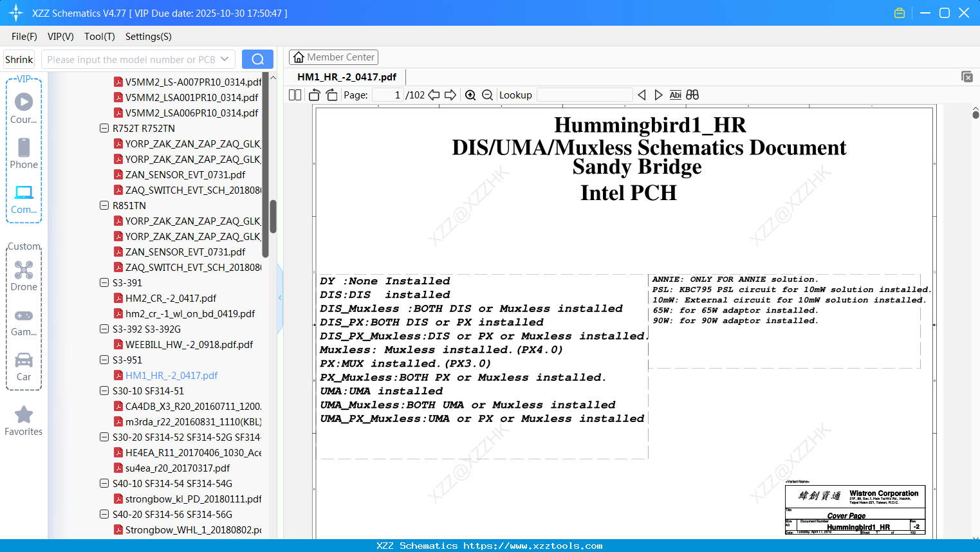
Task: Find next lookup match
Action: (658, 95)
